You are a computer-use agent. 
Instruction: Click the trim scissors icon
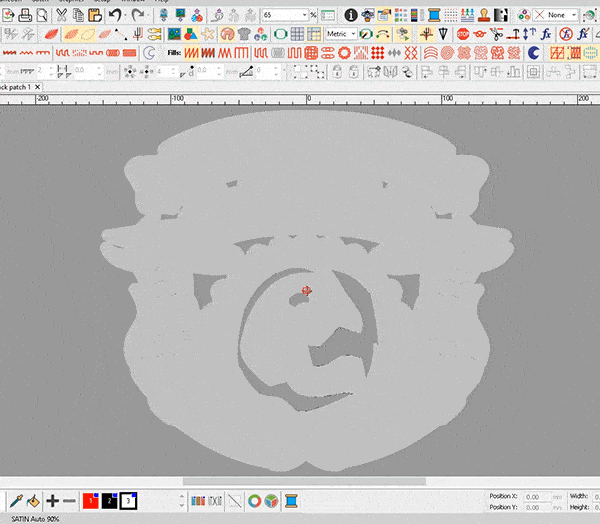tap(496, 34)
